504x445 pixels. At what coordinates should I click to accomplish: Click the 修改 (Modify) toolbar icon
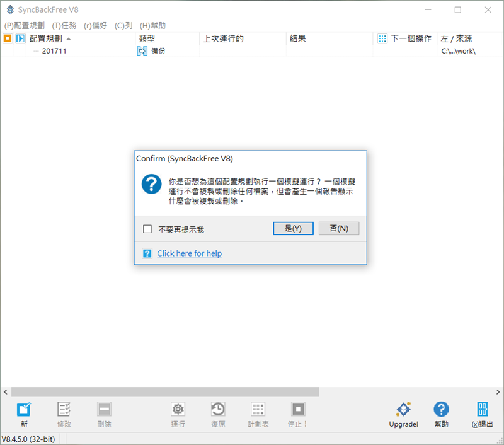(x=64, y=409)
